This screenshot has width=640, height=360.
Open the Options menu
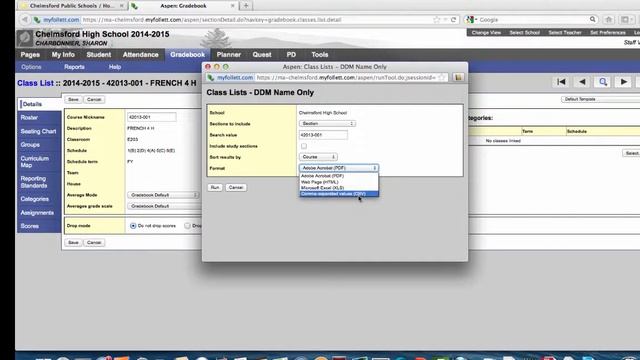point(31,67)
